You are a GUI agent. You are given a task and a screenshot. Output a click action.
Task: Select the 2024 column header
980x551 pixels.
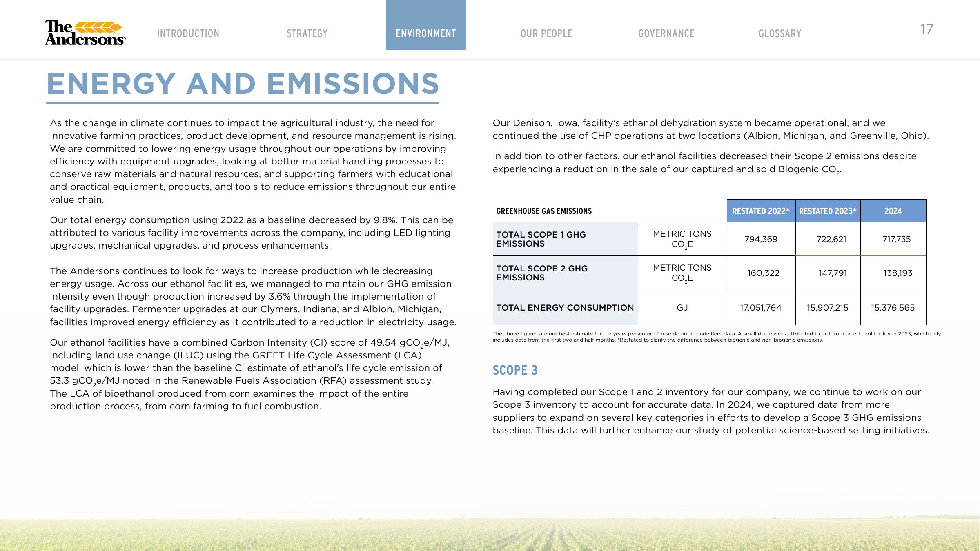pos(893,211)
